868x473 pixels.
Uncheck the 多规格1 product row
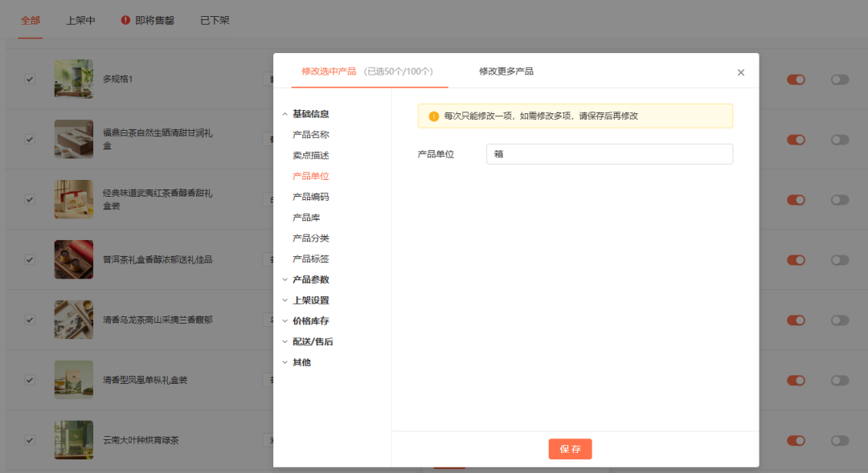pyautogui.click(x=30, y=79)
